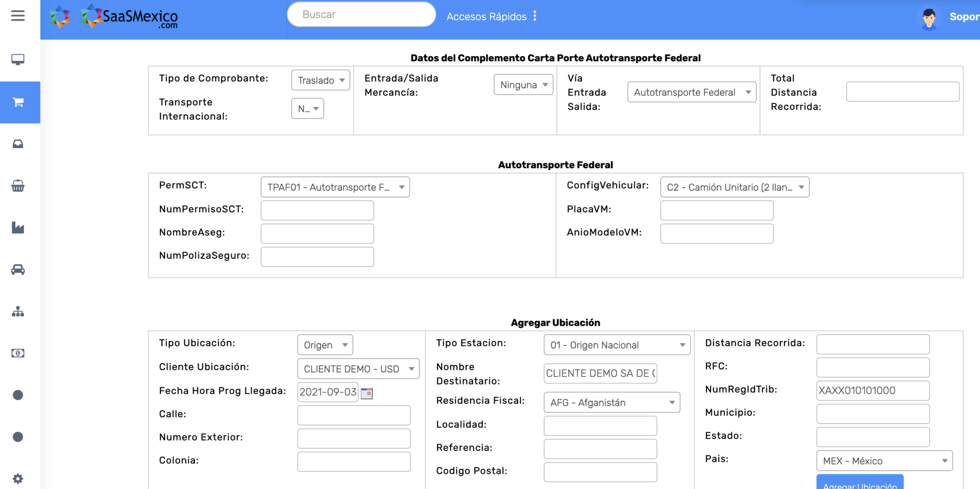The height and width of the screenshot is (489, 980).
Task: Click inside the Buscar search field
Action: pyautogui.click(x=361, y=14)
